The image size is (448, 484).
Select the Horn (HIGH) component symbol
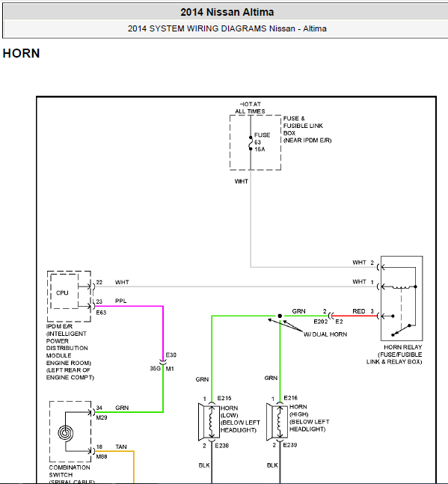pos(277,421)
